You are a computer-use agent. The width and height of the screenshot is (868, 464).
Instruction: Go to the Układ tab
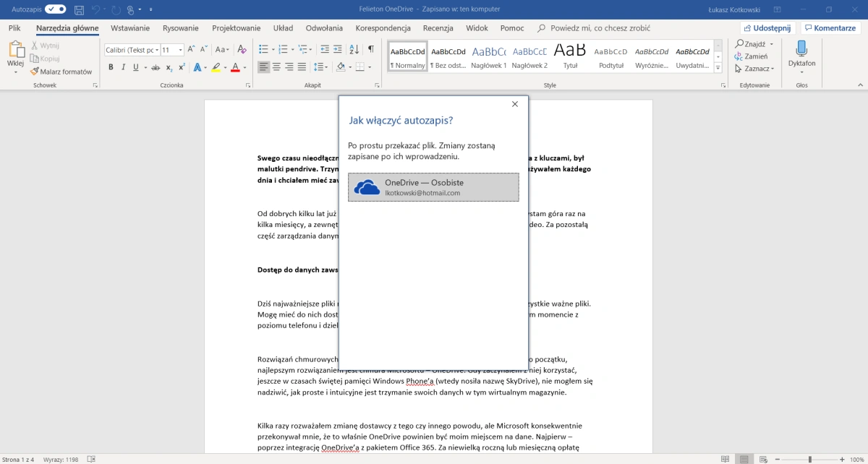pos(283,28)
